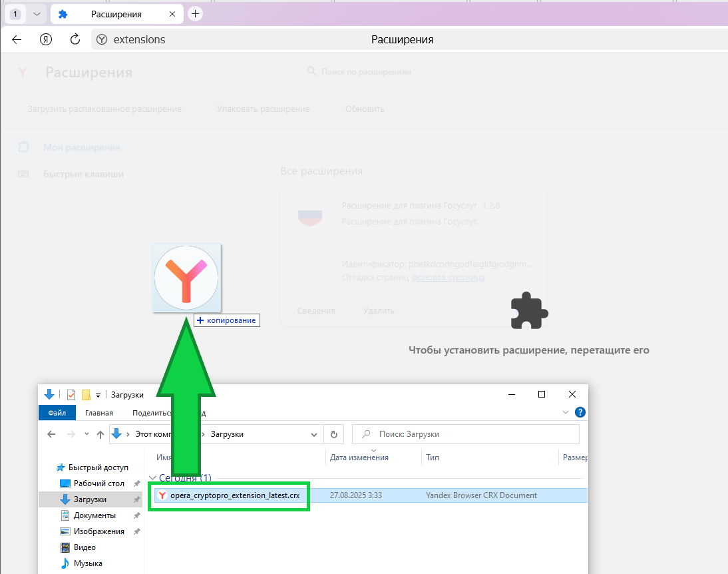Switch to the Главная ribbon tab
The width and height of the screenshot is (728, 574).
coord(99,413)
